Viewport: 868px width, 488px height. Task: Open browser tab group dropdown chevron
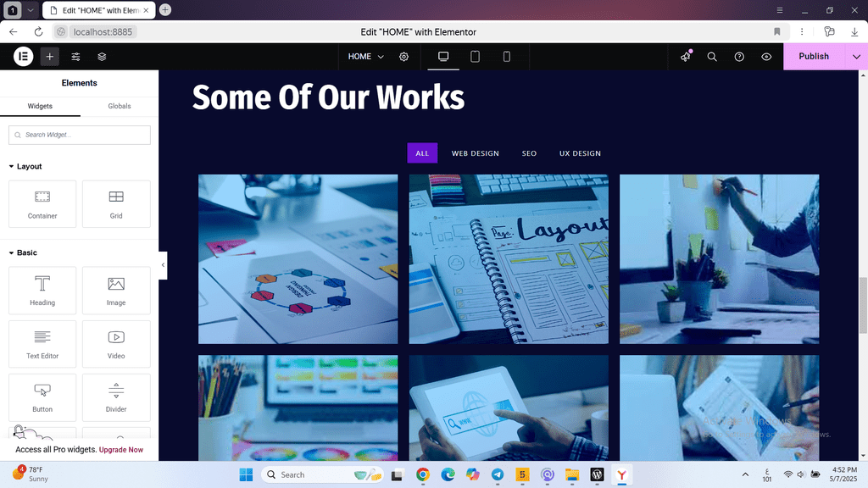[31, 10]
